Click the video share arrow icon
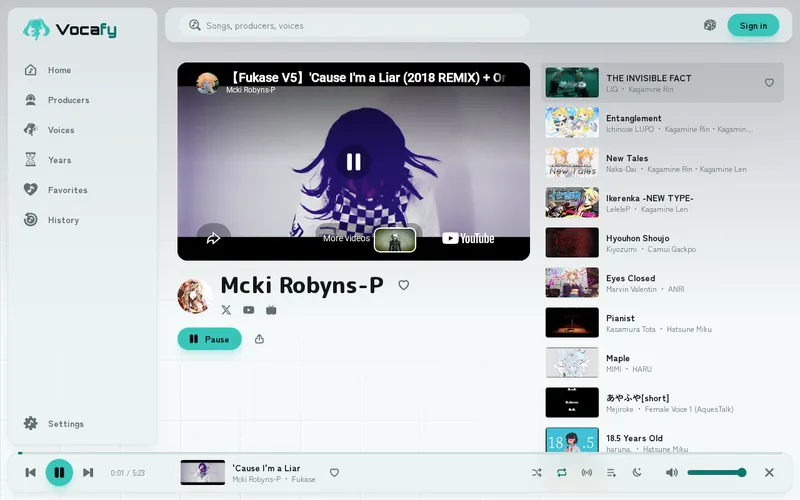Viewport: 800px width, 500px height. pyautogui.click(x=213, y=238)
